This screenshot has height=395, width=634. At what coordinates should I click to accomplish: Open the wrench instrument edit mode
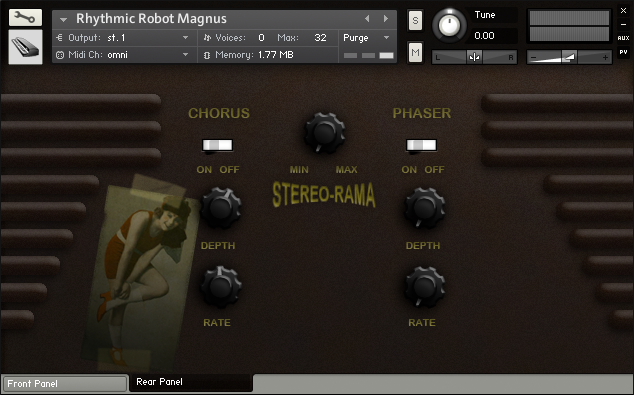(x=25, y=17)
